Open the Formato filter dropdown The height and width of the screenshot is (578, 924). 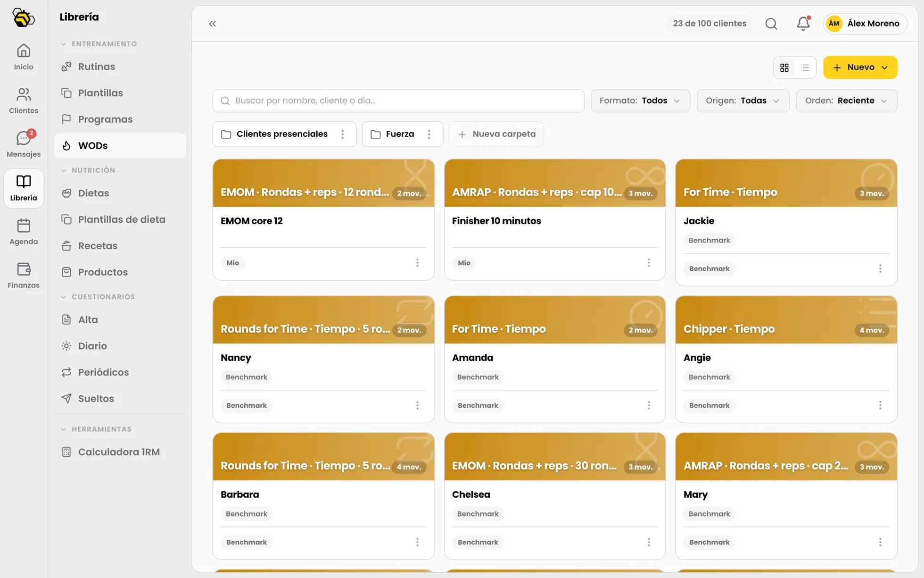pyautogui.click(x=640, y=101)
